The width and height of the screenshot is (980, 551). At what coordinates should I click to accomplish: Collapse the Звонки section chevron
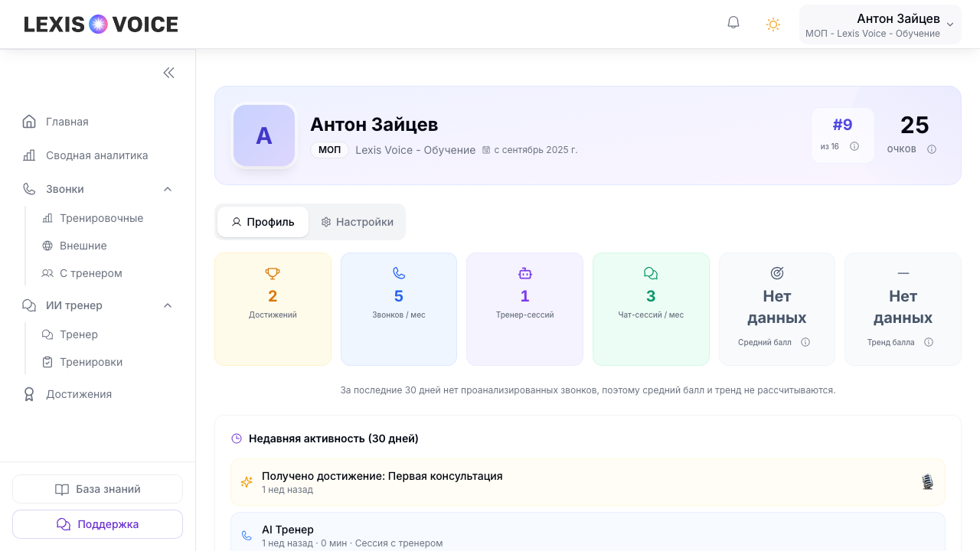(168, 189)
